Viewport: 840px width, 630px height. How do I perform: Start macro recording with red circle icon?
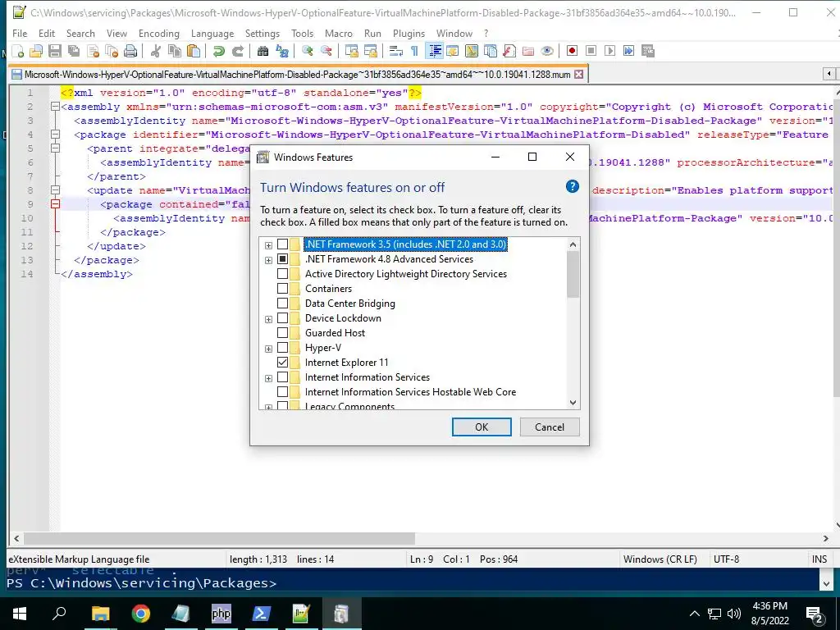point(572,51)
